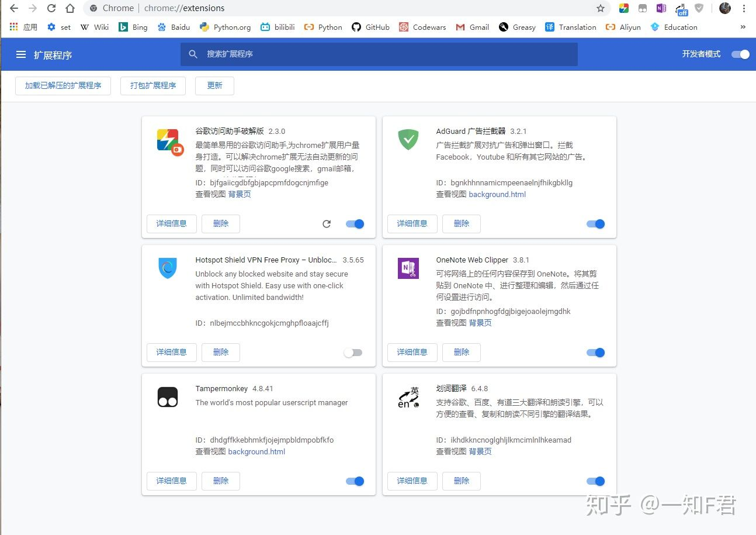The width and height of the screenshot is (756, 535).
Task: Toggle 开发者模式 developer mode switch
Action: pyautogui.click(x=740, y=54)
